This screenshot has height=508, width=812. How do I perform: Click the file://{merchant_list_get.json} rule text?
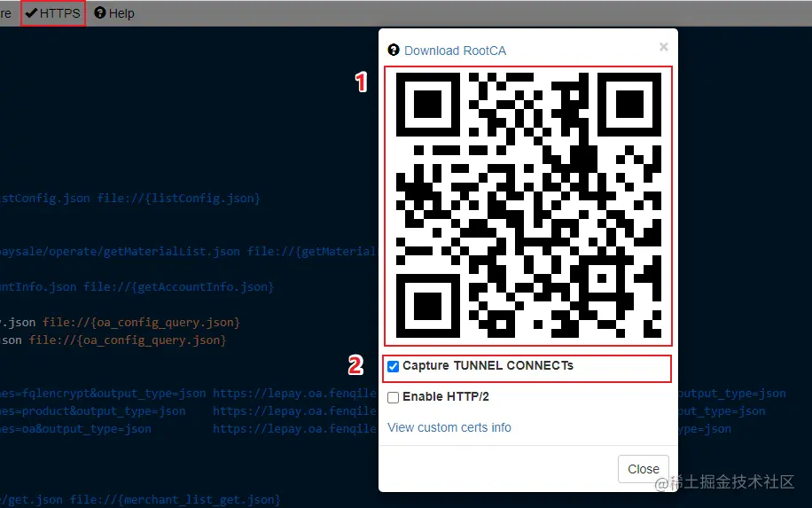(175, 500)
